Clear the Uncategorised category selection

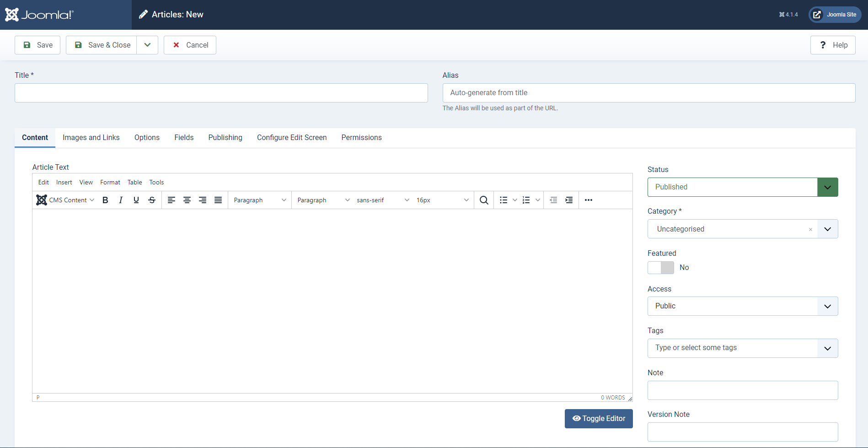(x=810, y=229)
